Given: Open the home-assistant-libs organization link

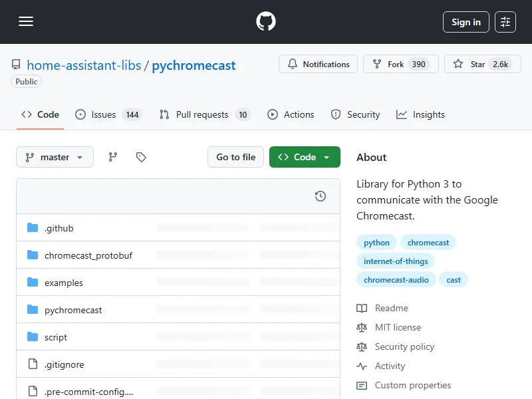Looking at the screenshot, I should pyautogui.click(x=84, y=65).
